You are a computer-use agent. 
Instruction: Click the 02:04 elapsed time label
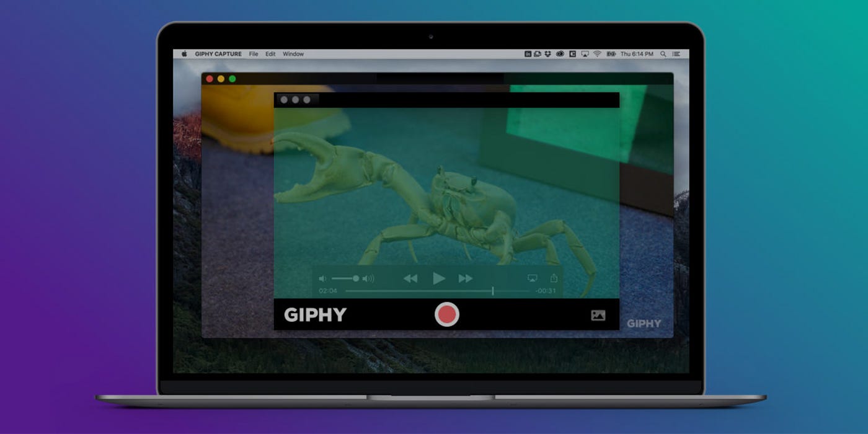328,291
